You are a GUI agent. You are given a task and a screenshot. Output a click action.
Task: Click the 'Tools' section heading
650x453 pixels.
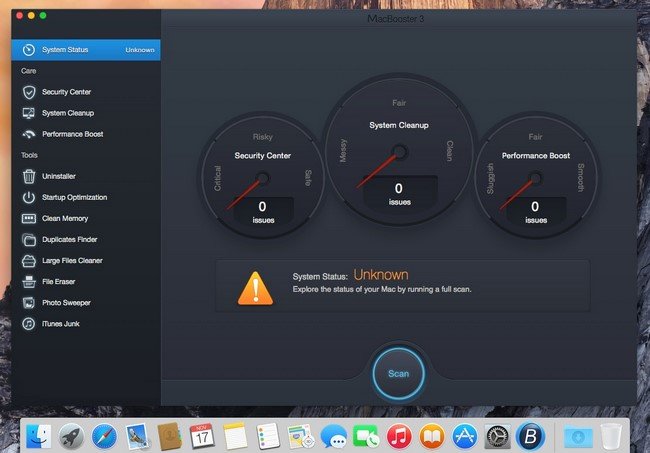[29, 155]
